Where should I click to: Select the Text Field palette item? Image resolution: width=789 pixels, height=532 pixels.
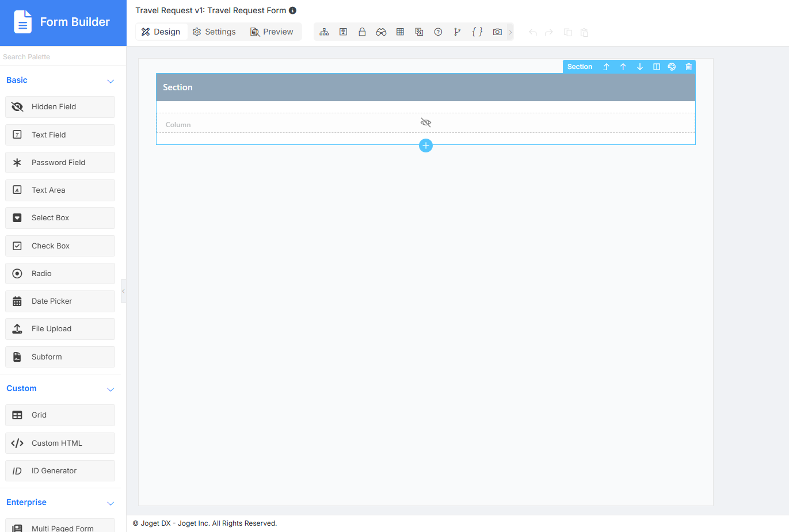[60, 135]
